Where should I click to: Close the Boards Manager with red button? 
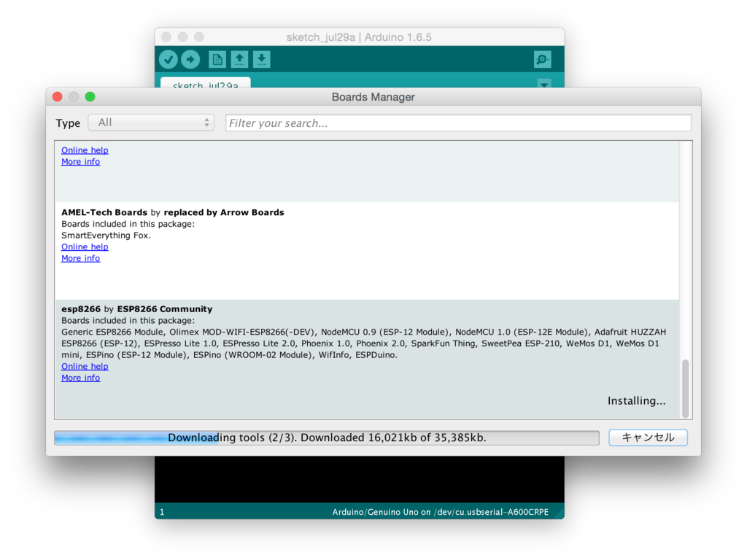click(58, 97)
